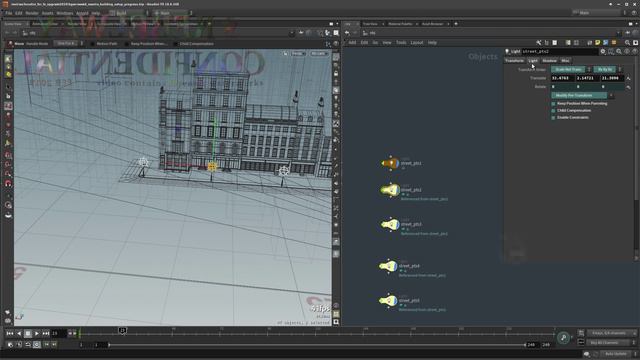Click the node name field street_pts2

tap(559, 51)
